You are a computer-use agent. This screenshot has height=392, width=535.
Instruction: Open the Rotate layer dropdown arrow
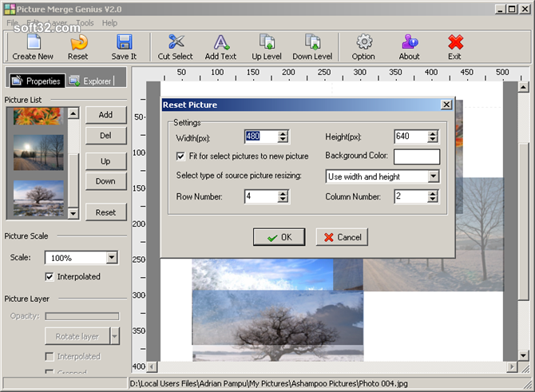[x=115, y=336]
